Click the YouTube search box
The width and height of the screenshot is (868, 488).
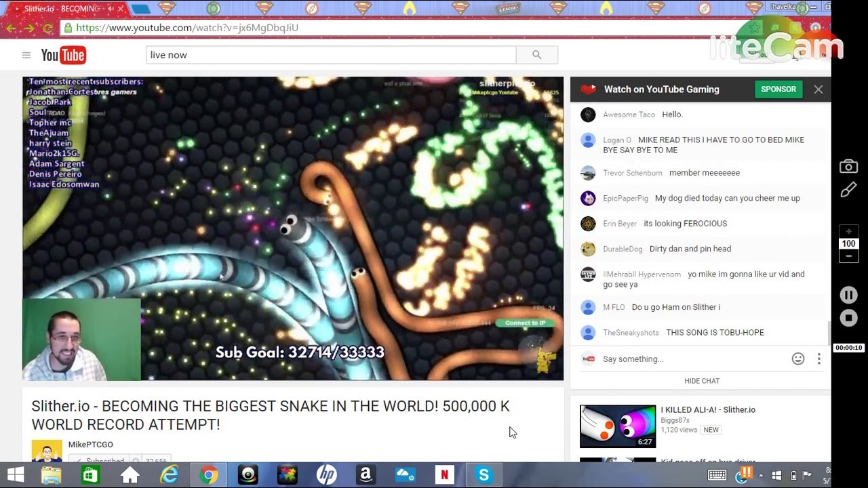point(331,55)
